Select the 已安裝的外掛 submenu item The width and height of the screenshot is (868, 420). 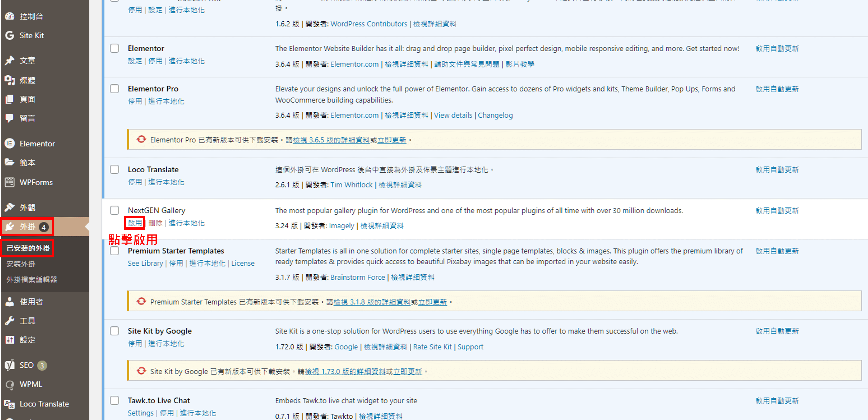click(x=28, y=248)
